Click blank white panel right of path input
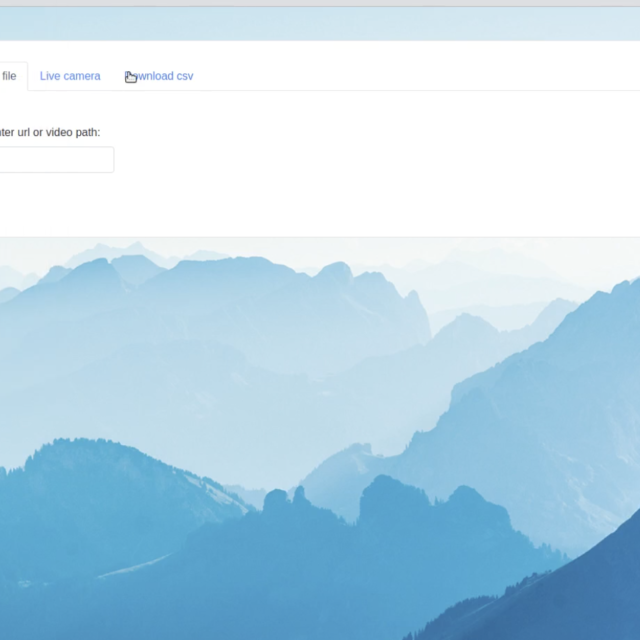This screenshot has height=640, width=640. click(380, 160)
